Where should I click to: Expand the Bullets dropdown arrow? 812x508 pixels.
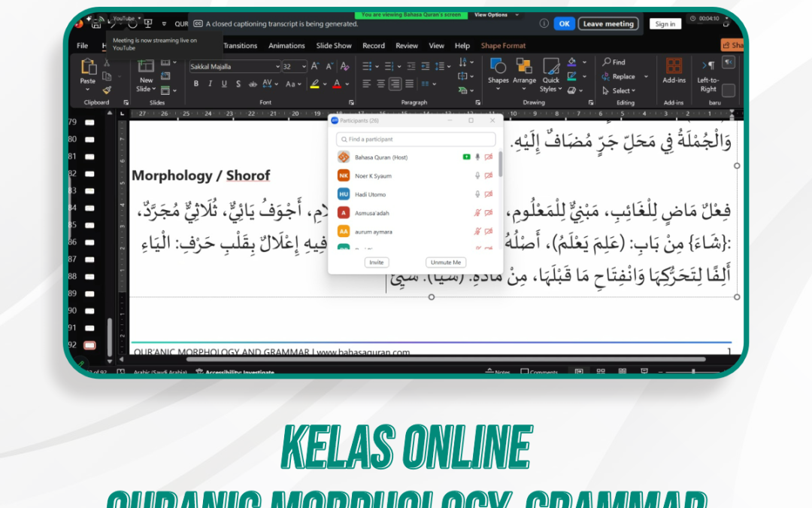coord(377,66)
